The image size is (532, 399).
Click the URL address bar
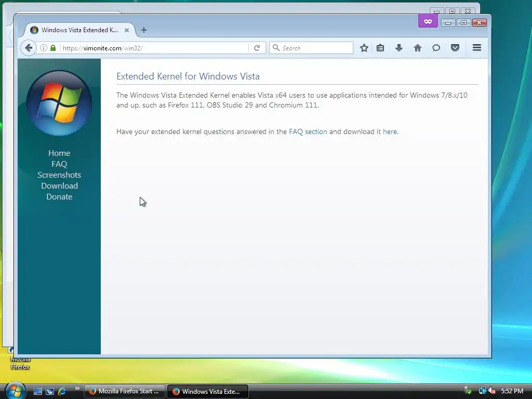pos(154,48)
